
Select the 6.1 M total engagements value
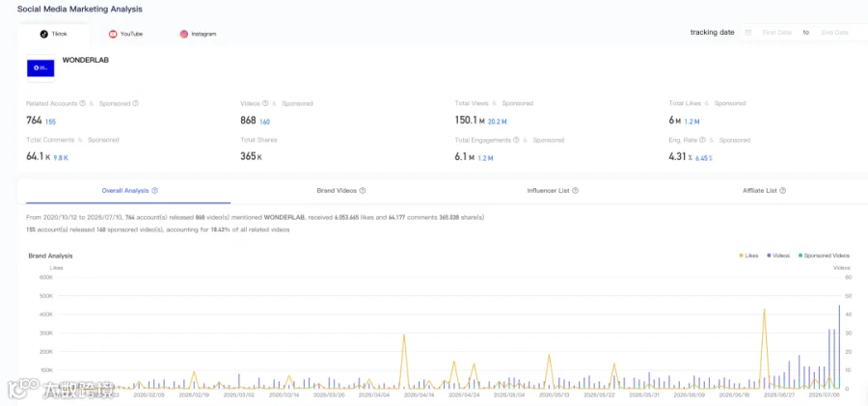tap(464, 157)
